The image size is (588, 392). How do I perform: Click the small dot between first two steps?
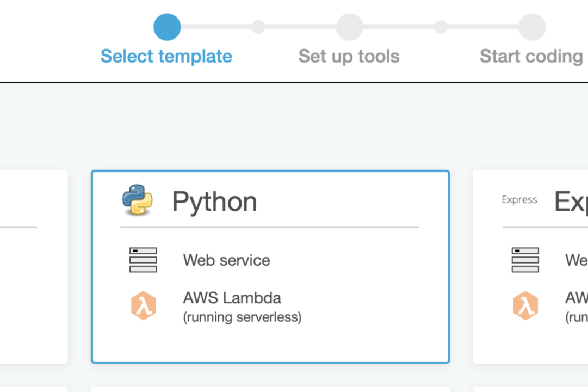(x=258, y=27)
